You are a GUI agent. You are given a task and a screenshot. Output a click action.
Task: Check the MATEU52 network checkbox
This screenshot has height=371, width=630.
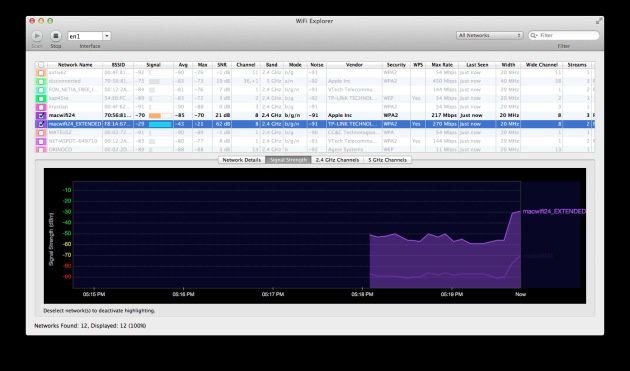pyautogui.click(x=41, y=133)
